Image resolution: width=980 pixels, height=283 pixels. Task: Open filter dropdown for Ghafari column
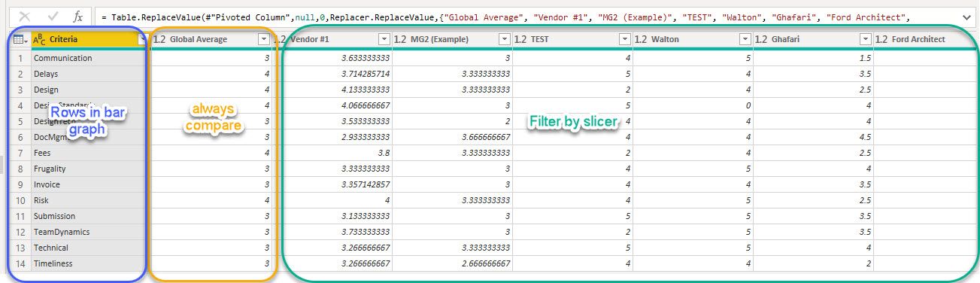coord(865,39)
